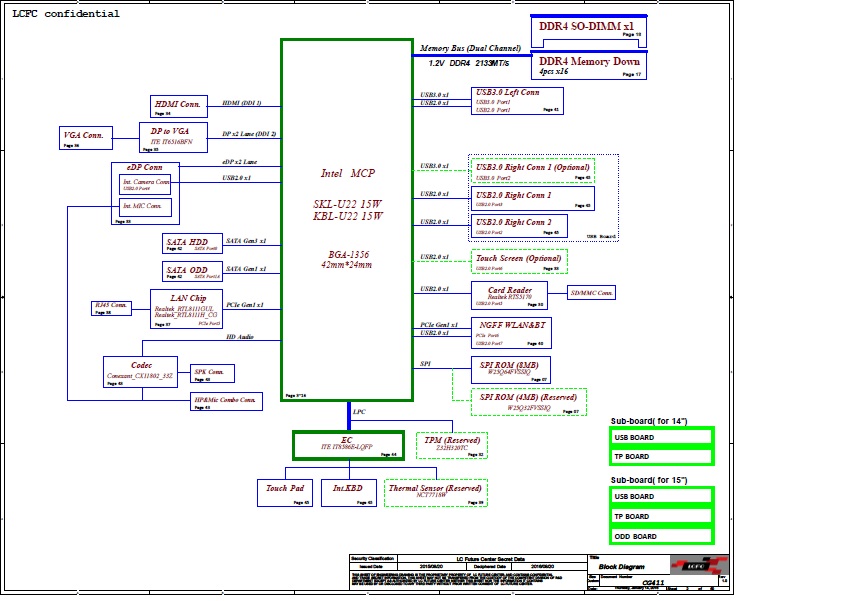
Task: Click the "SKL-U22 15W" text
Action: point(347,204)
